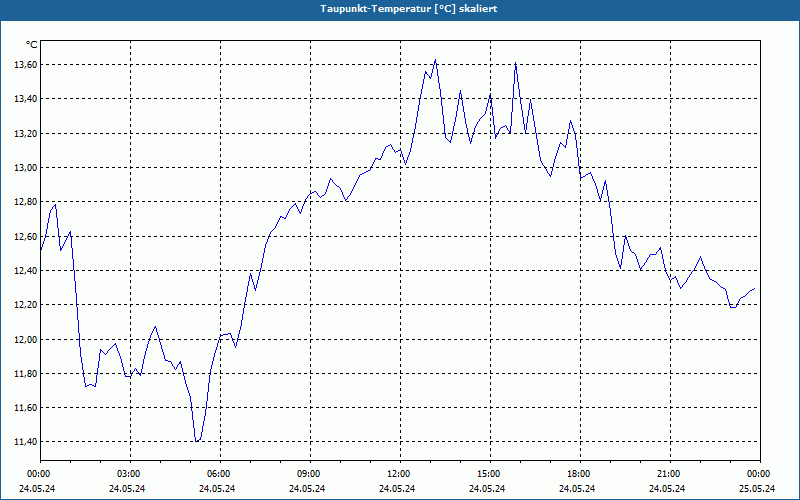This screenshot has height=500, width=800.
Task: Select the 12,20 y-axis label
Action: [25, 305]
